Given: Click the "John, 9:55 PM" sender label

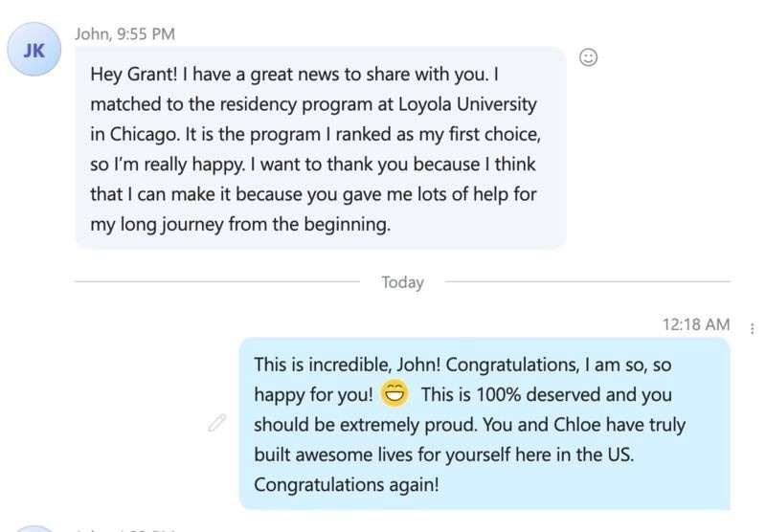Looking at the screenshot, I should point(124,33).
